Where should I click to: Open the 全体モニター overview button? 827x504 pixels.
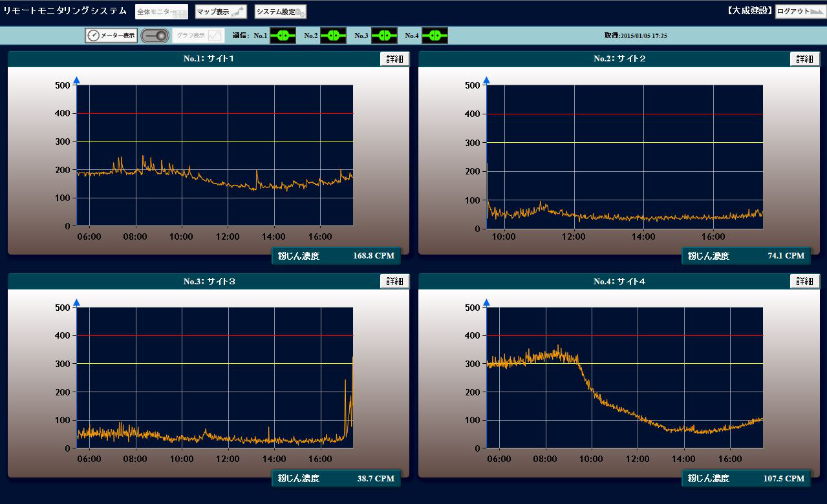point(162,12)
